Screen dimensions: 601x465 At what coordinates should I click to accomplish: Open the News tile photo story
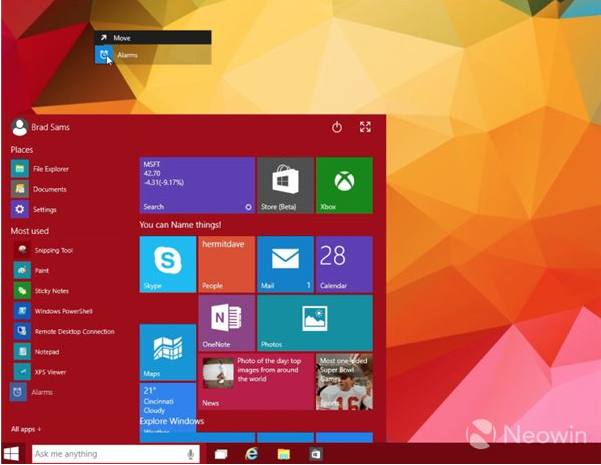pos(255,381)
